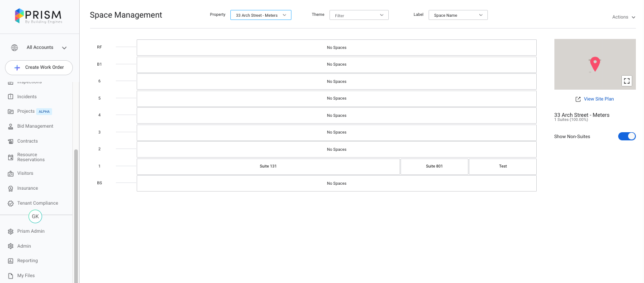Click the Incidents icon in sidebar
The image size is (644, 283).
[x=11, y=97]
